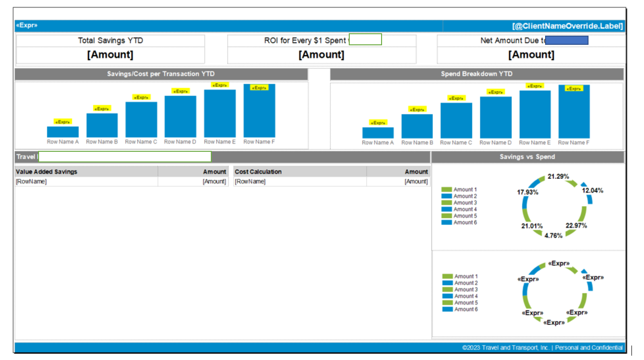Select the Cost Calculation column header
This screenshot has width=644, height=360.
tap(300, 172)
